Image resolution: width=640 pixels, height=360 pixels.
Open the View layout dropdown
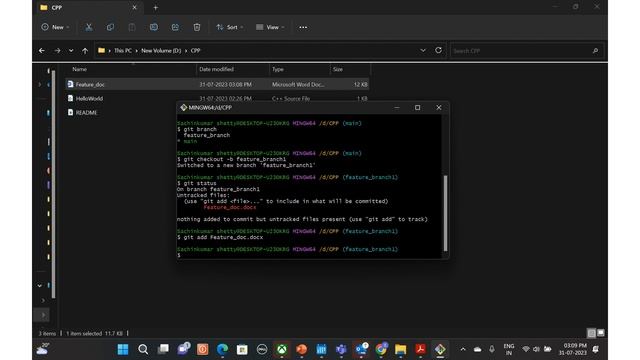pos(270,27)
